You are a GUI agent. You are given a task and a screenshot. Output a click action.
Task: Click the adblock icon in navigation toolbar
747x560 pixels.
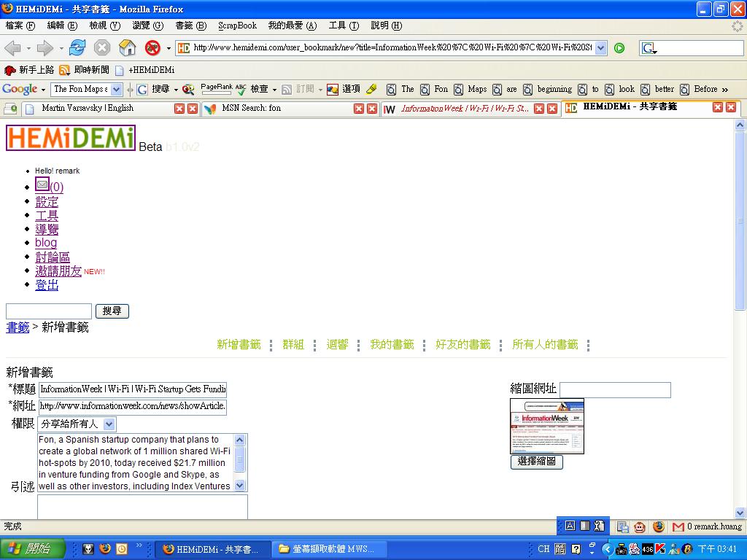point(152,47)
